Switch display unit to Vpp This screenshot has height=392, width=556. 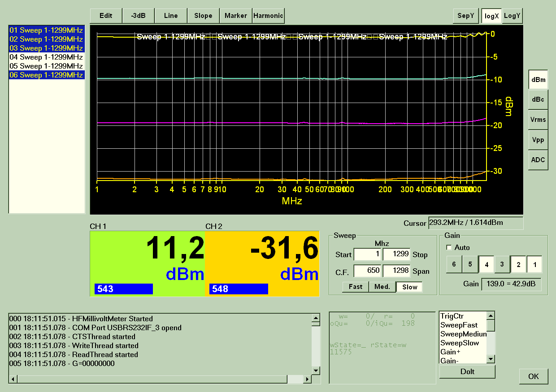pos(538,140)
